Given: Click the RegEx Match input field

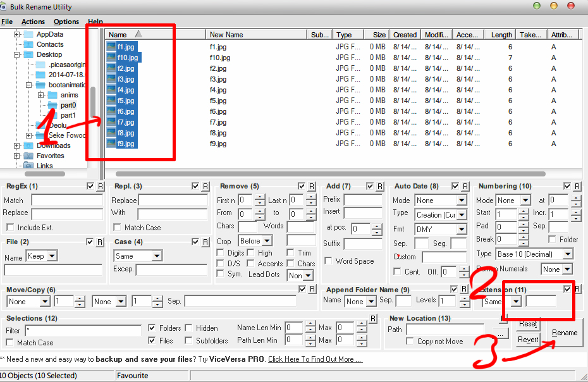Looking at the screenshot, I should (x=67, y=200).
